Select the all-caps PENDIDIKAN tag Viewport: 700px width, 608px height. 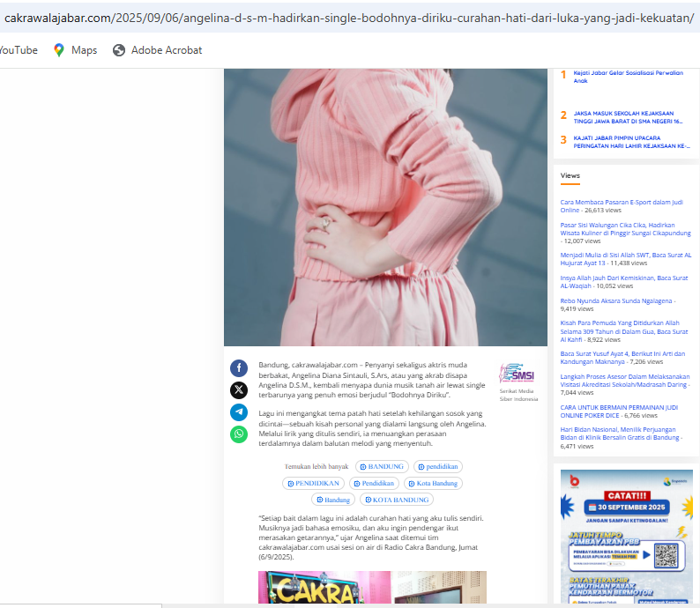point(312,483)
